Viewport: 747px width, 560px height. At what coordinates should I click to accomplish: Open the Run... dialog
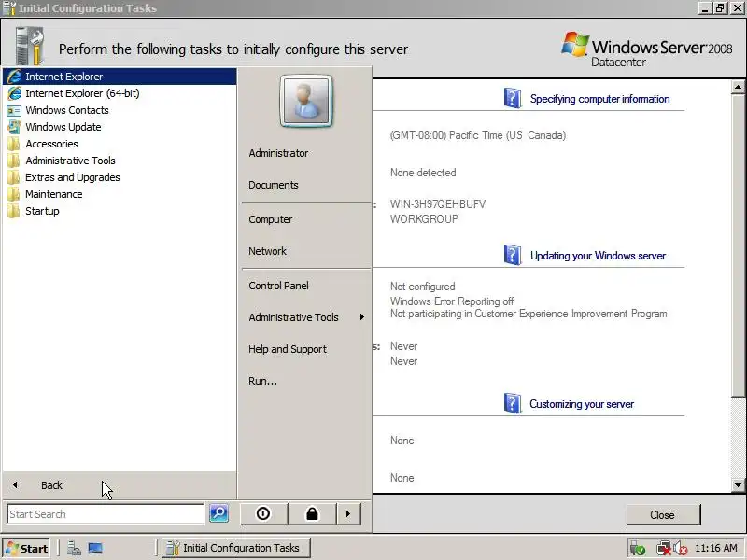point(263,381)
